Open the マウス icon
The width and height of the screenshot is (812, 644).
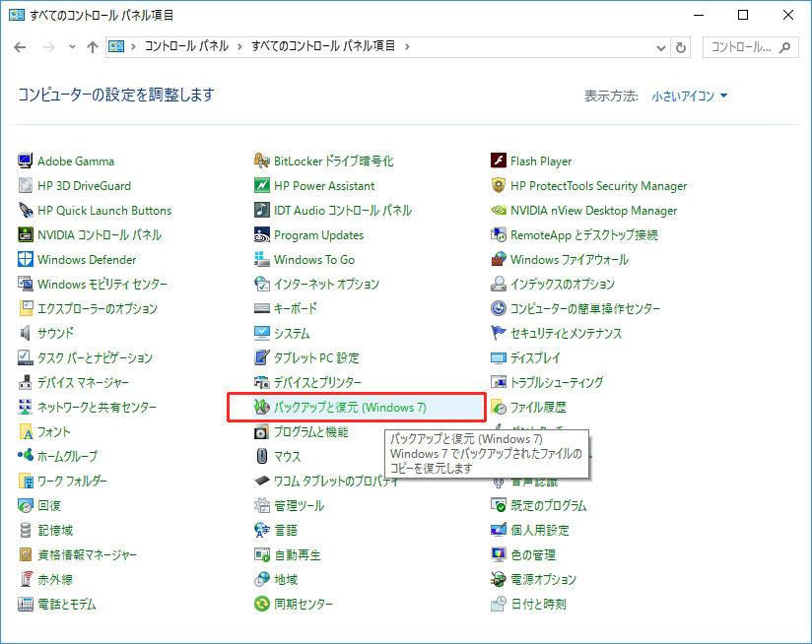coord(263,457)
